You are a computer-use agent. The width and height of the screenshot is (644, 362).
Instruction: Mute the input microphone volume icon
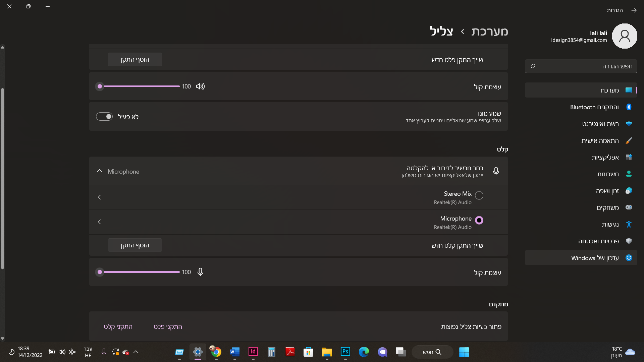pyautogui.click(x=200, y=272)
